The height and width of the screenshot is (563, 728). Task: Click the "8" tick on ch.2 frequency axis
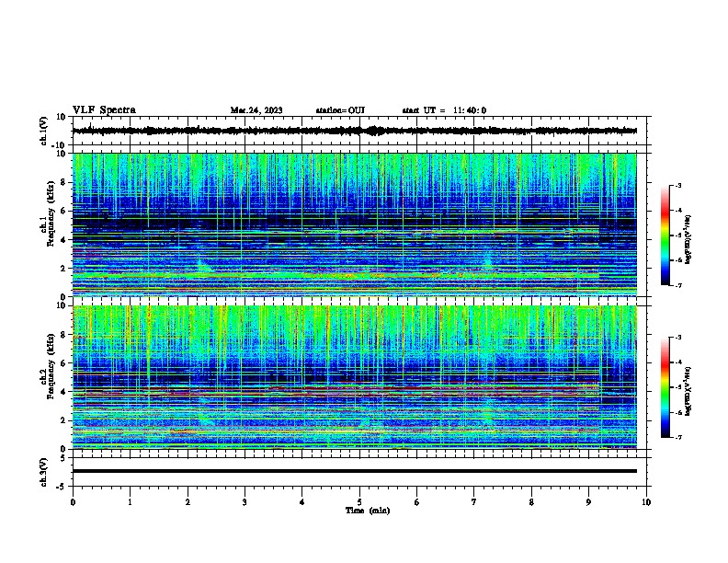click(63, 335)
